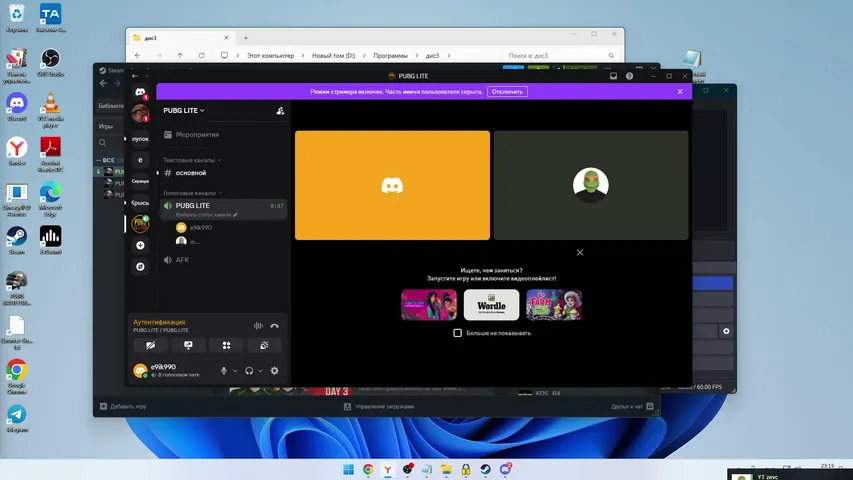The width and height of the screenshot is (853, 480).
Task: Expand microphone input options arrow
Action: pos(235,371)
